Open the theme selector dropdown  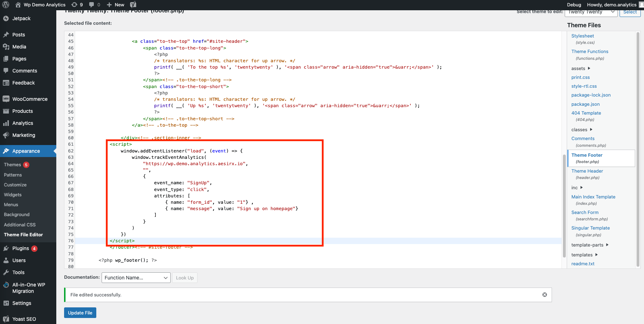591,12
